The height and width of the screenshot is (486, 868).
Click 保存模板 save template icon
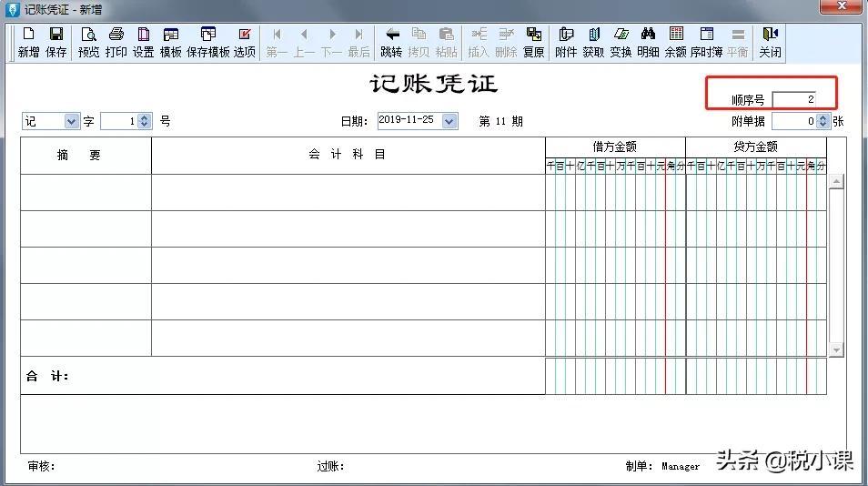(208, 42)
